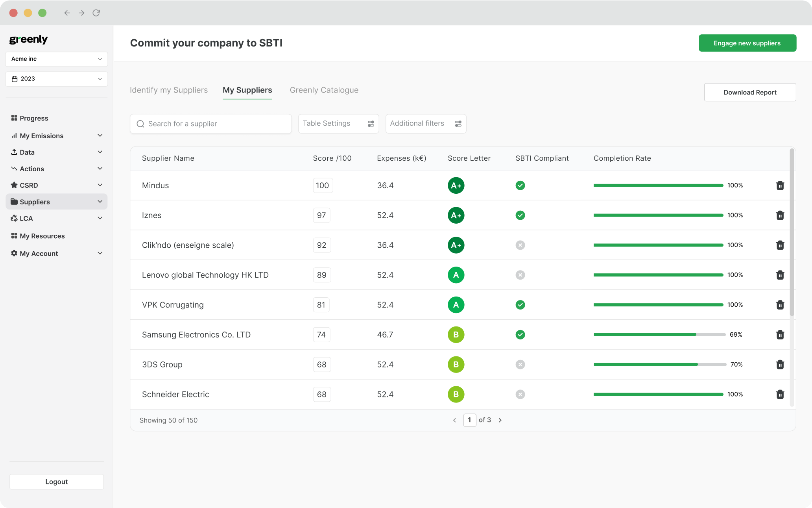This screenshot has height=508, width=812.
Task: Toggle SBTI compliant status for Clik'ndo
Action: [x=520, y=245]
